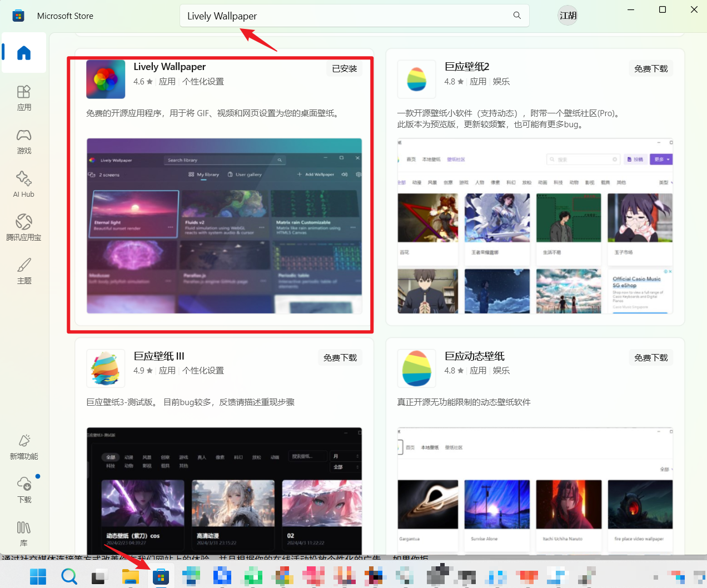This screenshot has width=707, height=588.
Task: Click the 4.6 rating of Lively Wallpaper
Action: tap(143, 82)
